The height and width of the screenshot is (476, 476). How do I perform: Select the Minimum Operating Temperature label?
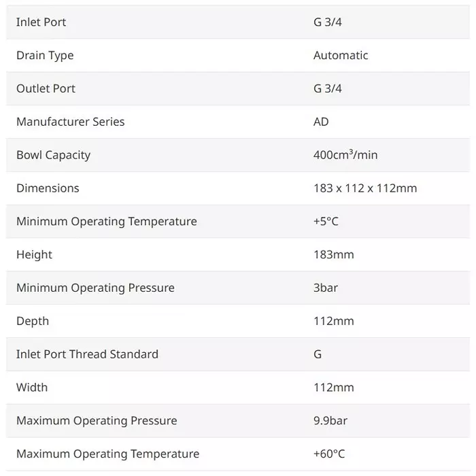pyautogui.click(x=107, y=222)
